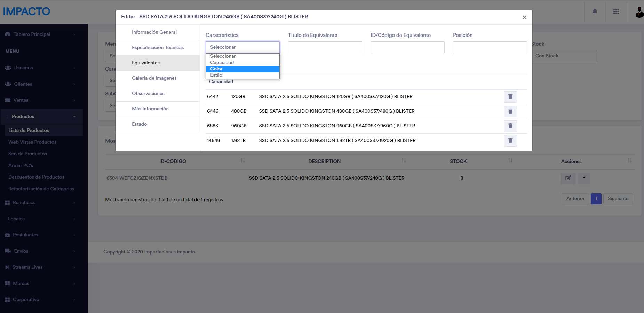Go to the Siguiente page
Image resolution: width=644 pixels, height=313 pixels.
coord(618,199)
